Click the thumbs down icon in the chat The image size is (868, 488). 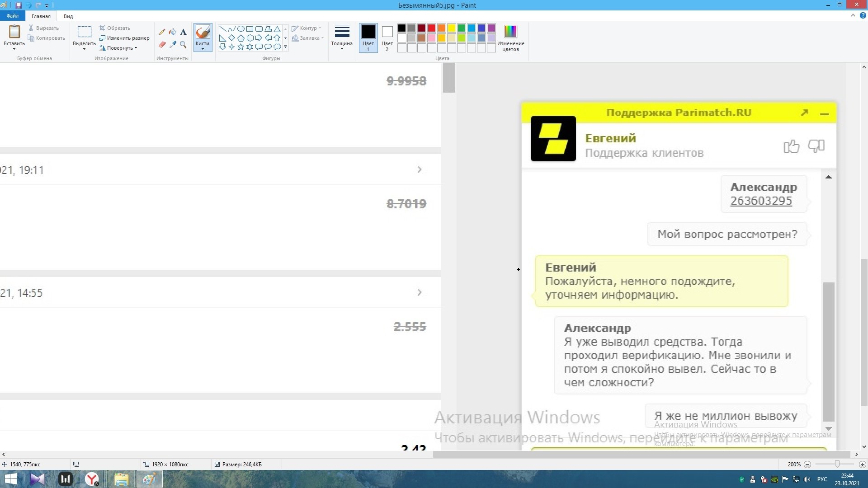click(816, 146)
